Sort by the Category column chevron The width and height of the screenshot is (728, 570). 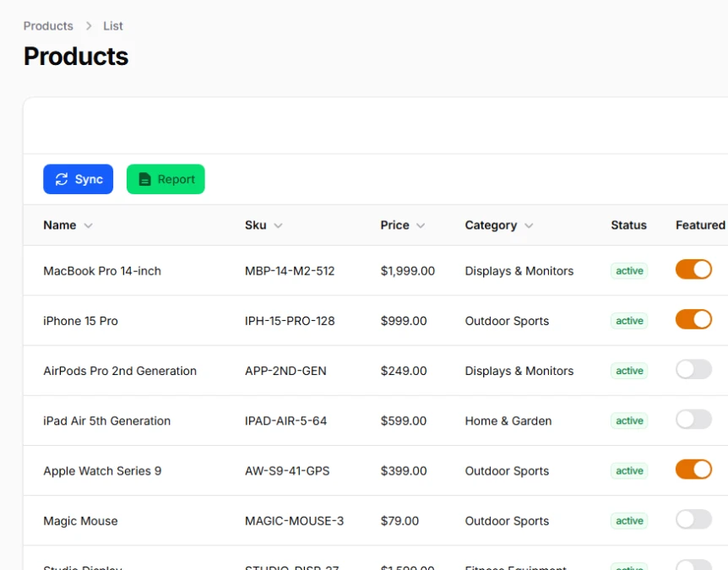[529, 225]
